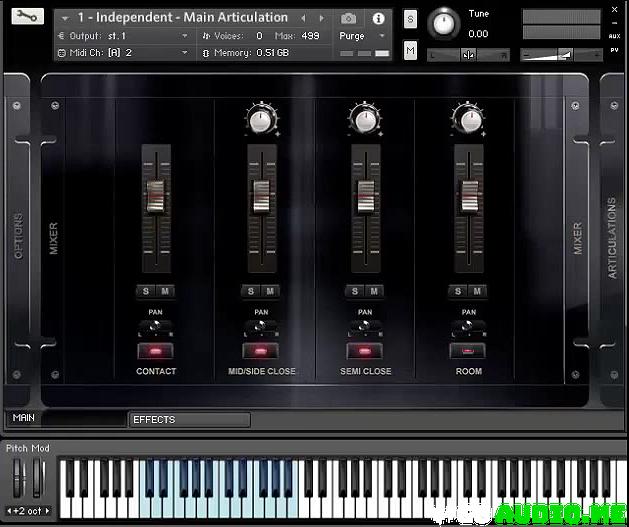This screenshot has height=527, width=629.
Task: Adjust the SEMI CLOSE pan knob
Action: point(365,327)
